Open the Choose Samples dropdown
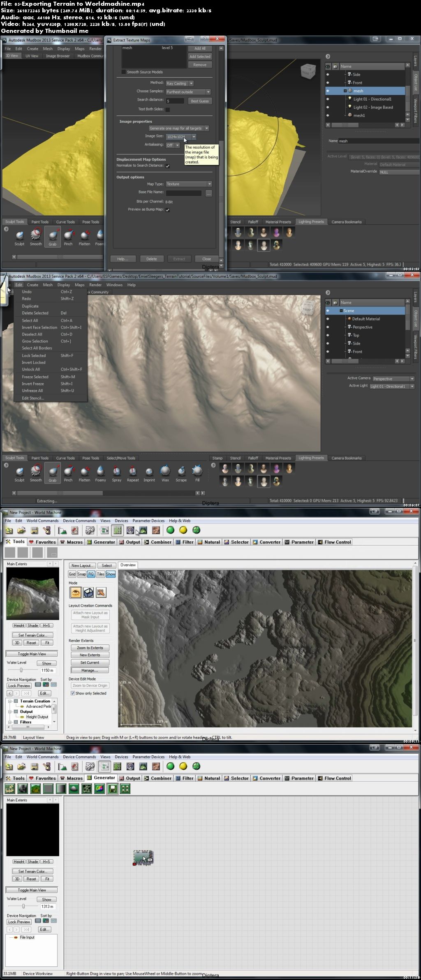Screen dimensions: 421x980 pyautogui.click(x=188, y=92)
